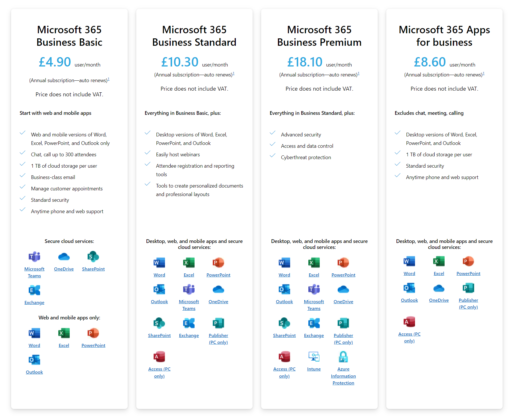This screenshot has width=512, height=420.
Task: Click the Exchange icon in Business Basic
Action: click(x=34, y=290)
